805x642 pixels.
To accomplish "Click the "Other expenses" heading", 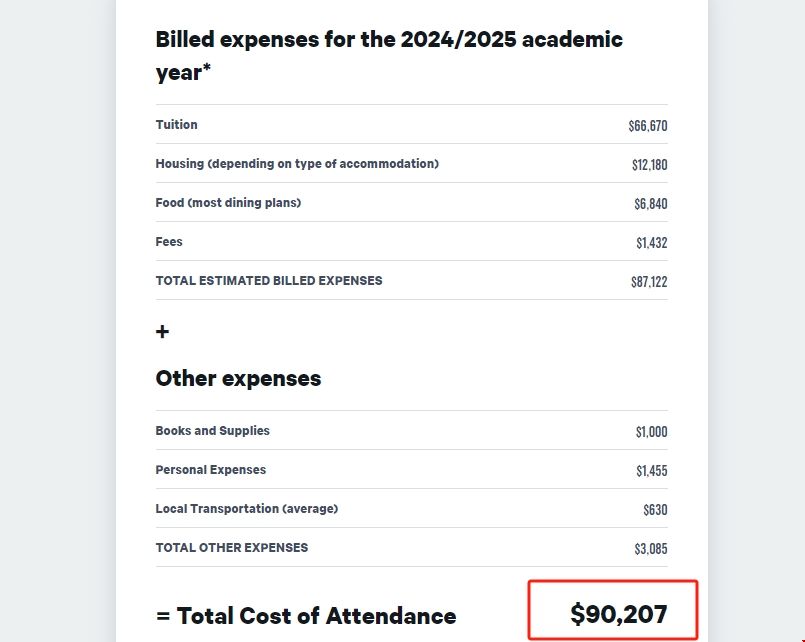I will [238, 379].
